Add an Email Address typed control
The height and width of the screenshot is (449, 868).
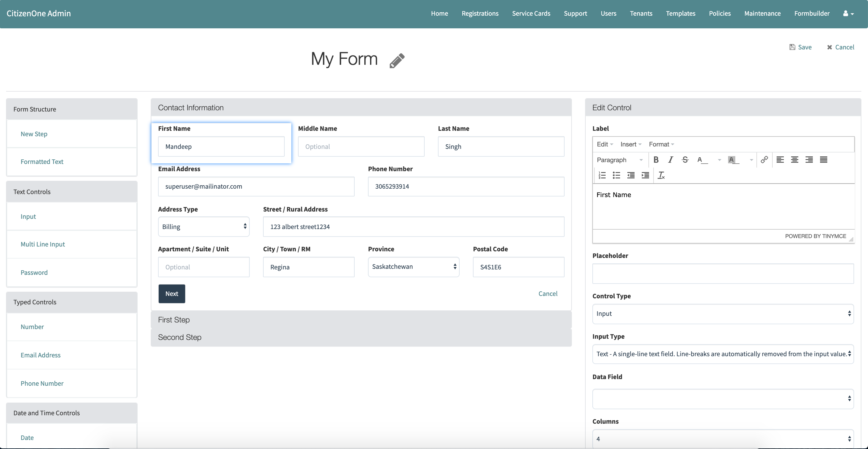pyautogui.click(x=72, y=355)
